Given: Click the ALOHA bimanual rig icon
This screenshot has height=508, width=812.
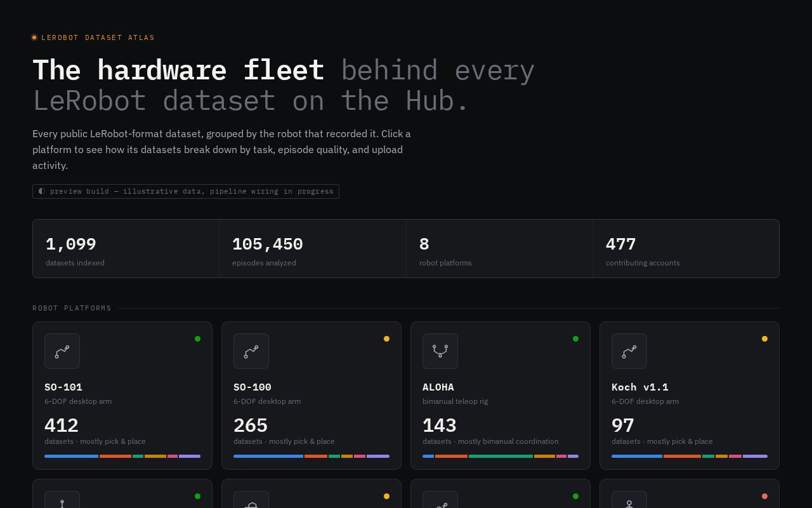Looking at the screenshot, I should (440, 351).
